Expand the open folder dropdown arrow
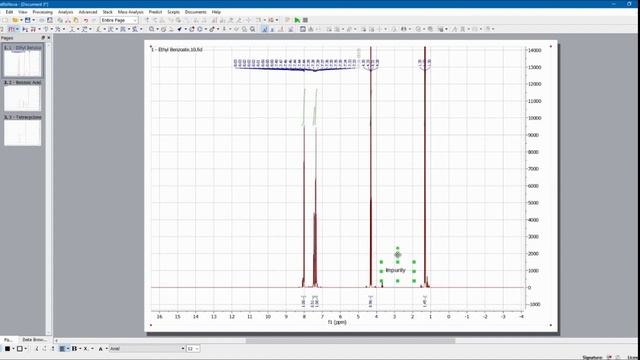This screenshot has width=640, height=360. pos(21,20)
